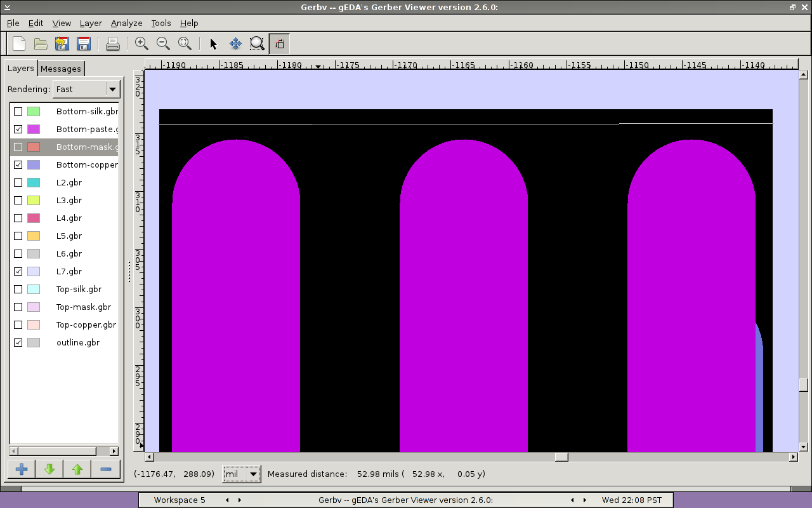Click the Bottom-paste magenta color swatch

pos(34,130)
